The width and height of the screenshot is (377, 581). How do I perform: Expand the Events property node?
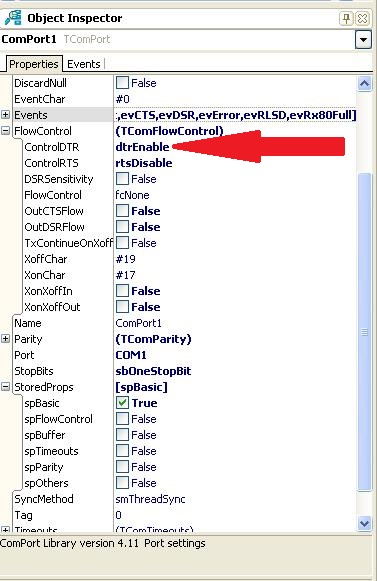click(x=5, y=114)
